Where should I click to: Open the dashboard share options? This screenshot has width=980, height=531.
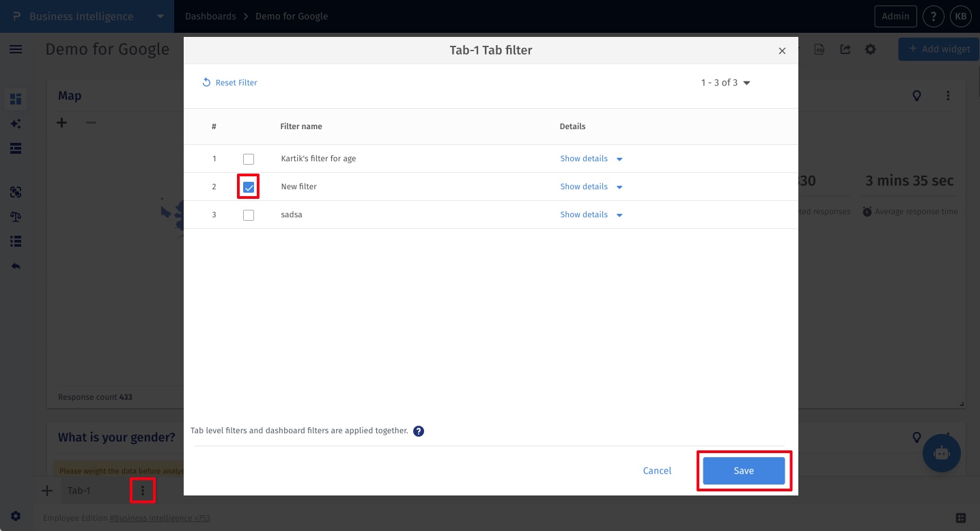(845, 49)
